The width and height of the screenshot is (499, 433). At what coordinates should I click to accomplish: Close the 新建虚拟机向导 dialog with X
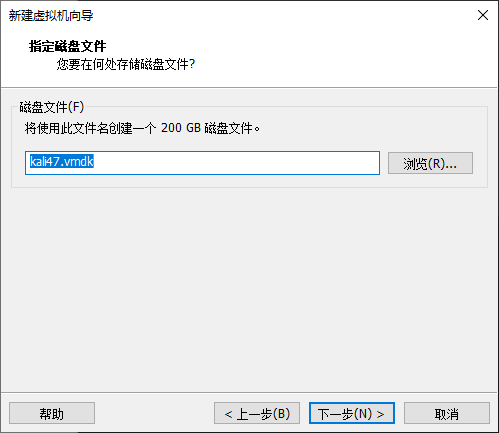pos(483,15)
